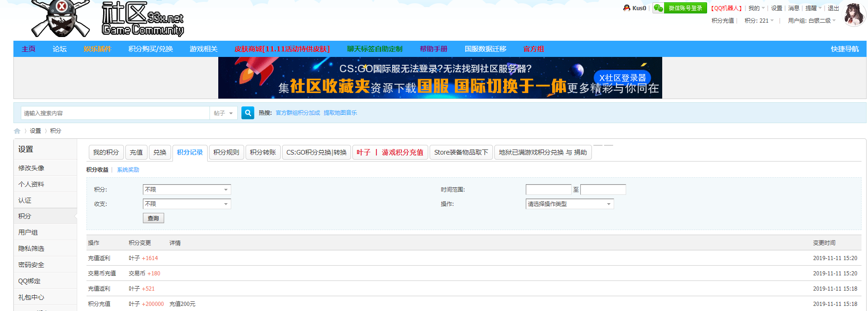
Task: Open the 积分 filter dropdown set to 不限
Action: (187, 190)
